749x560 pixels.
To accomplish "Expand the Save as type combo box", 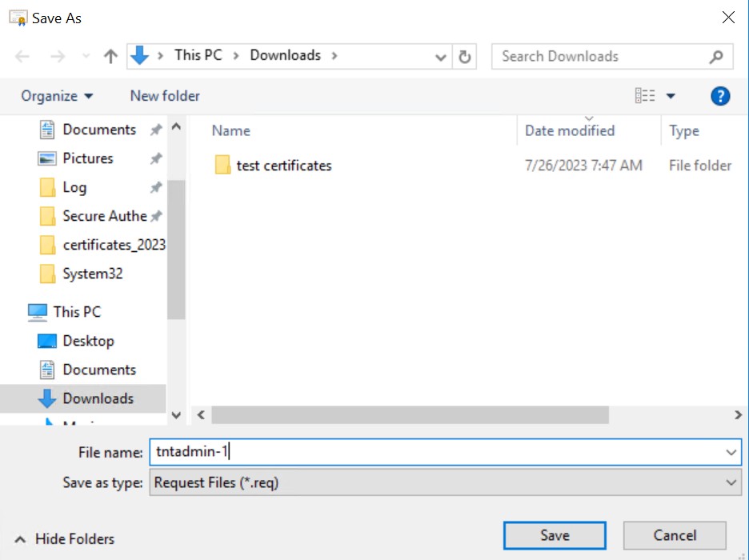I will click(445, 482).
